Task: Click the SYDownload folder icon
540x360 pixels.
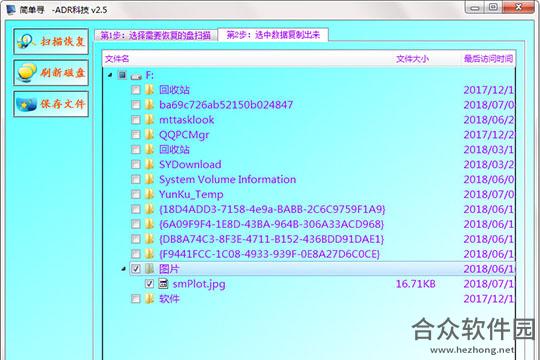Action: tap(149, 164)
